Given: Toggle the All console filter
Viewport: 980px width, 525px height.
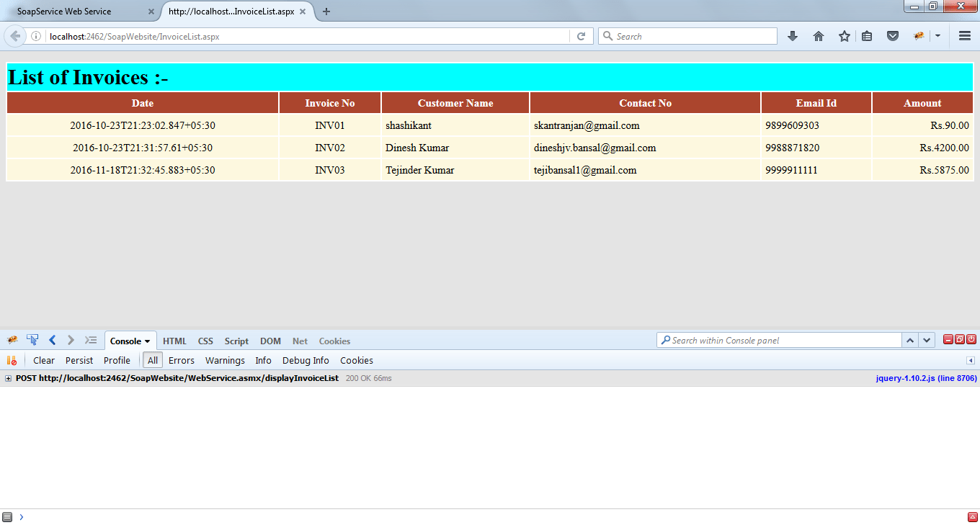Looking at the screenshot, I should tap(153, 361).
